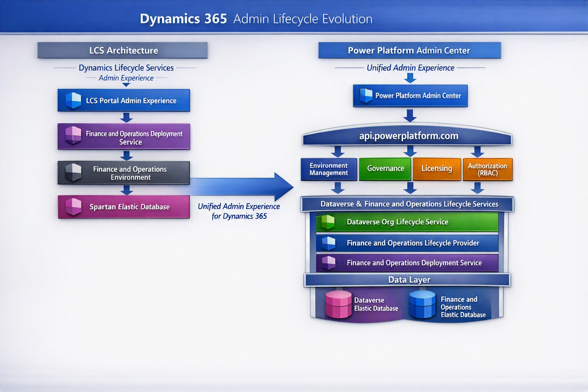
Task: Click the Unified Admin Experience heading text
Action: pyautogui.click(x=410, y=68)
